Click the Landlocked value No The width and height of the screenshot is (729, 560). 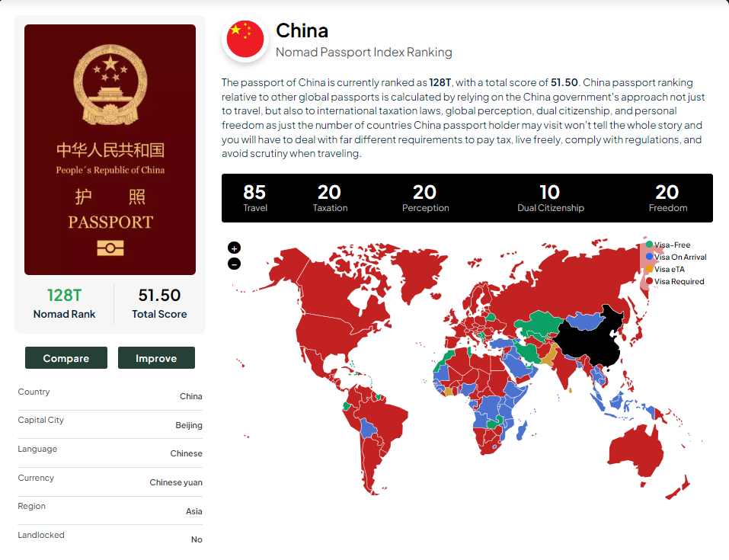197,539
